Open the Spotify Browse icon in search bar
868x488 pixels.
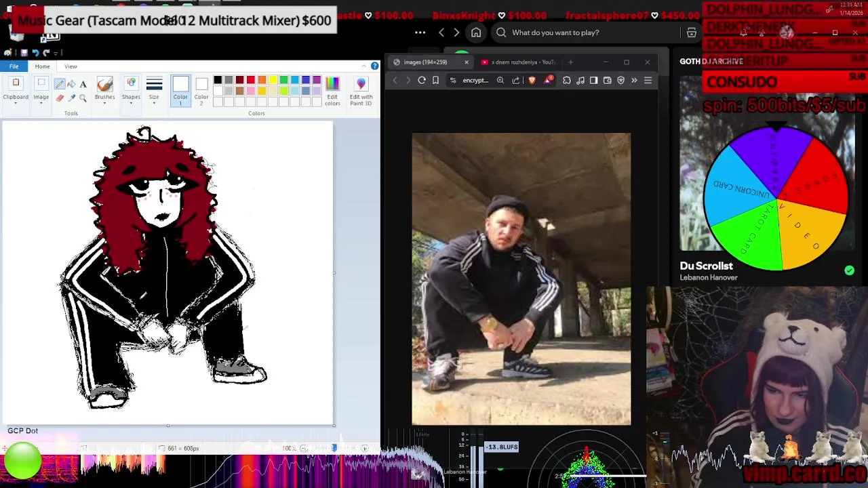click(692, 33)
